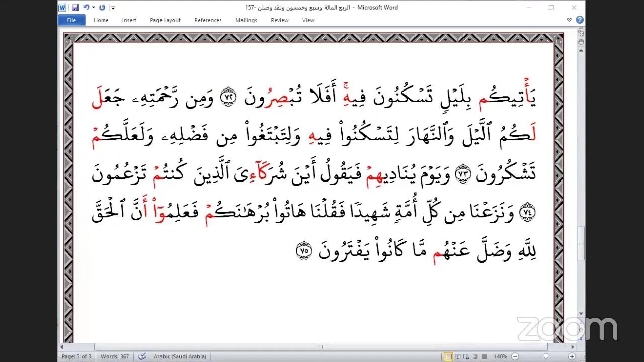Image resolution: width=644 pixels, height=362 pixels.
Task: Open the Page Layout ribbon tab
Action: pos(165,20)
